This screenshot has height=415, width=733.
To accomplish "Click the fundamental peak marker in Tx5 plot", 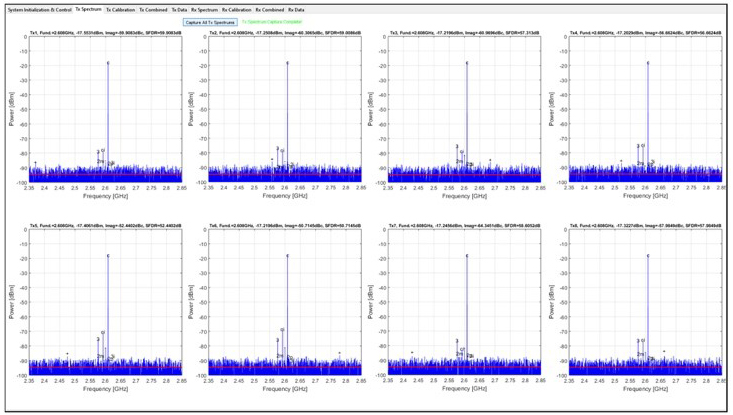I will [108, 256].
